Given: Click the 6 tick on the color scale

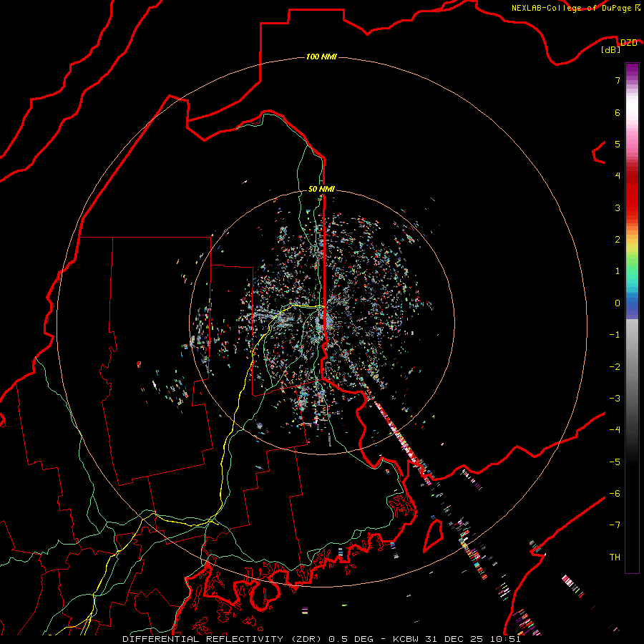Looking at the screenshot, I should (x=618, y=112).
